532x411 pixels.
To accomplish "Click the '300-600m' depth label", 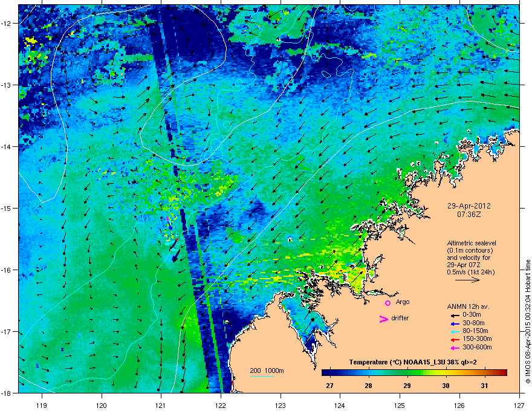I will [478, 348].
